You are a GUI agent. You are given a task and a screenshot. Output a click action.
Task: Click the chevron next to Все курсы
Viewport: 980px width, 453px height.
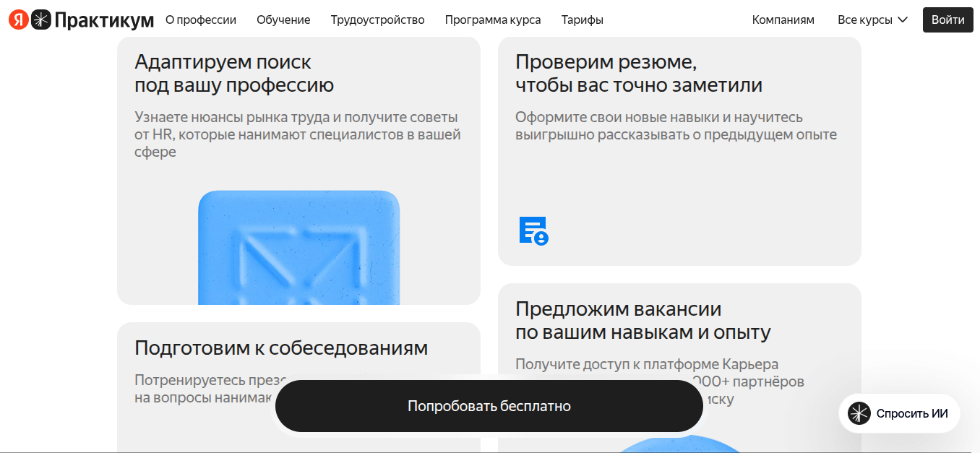coord(902,20)
